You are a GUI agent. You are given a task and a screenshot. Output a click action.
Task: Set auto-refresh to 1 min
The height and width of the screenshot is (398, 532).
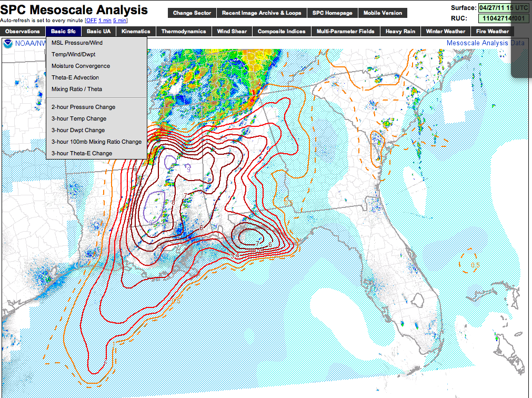pyautogui.click(x=105, y=21)
